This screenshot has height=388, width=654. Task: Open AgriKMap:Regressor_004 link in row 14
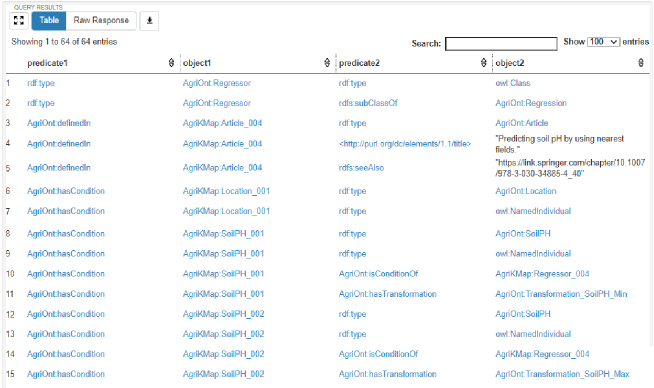pos(542,354)
